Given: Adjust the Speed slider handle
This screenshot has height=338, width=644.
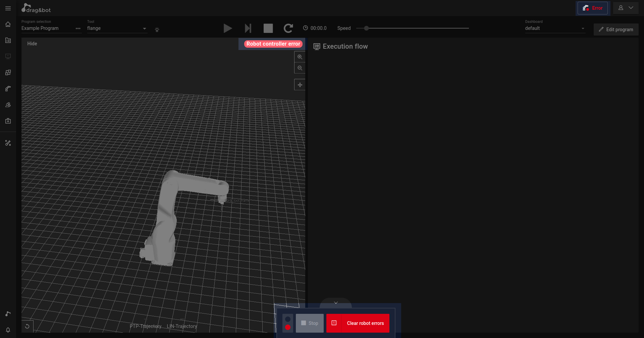Looking at the screenshot, I should coord(367,28).
